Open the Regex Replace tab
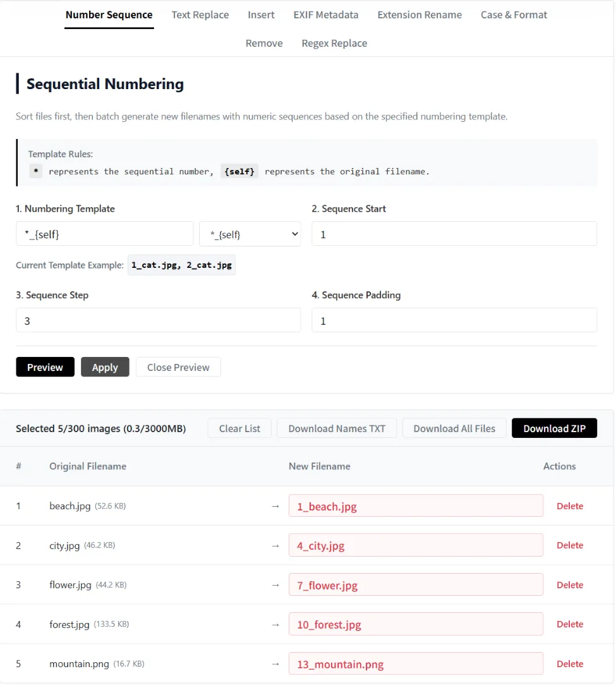Image resolution: width=616 pixels, height=695 pixels. (x=334, y=44)
